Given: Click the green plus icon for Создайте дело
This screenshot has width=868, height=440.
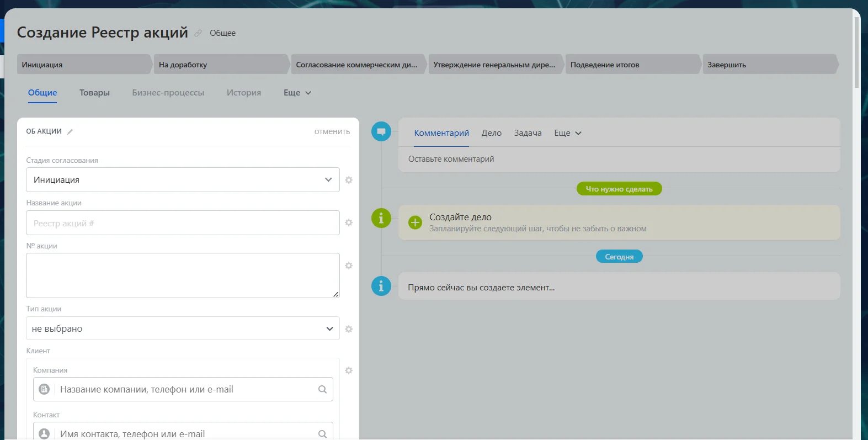Looking at the screenshot, I should [415, 222].
